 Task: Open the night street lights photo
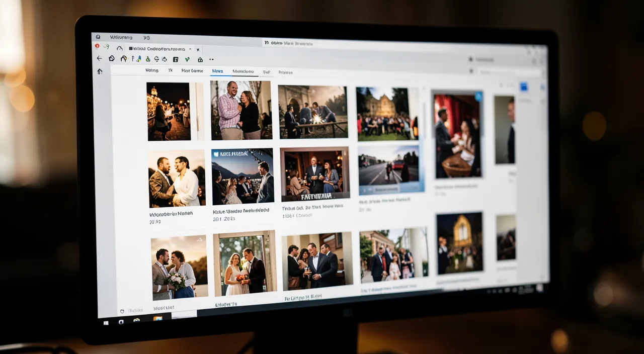169,111
